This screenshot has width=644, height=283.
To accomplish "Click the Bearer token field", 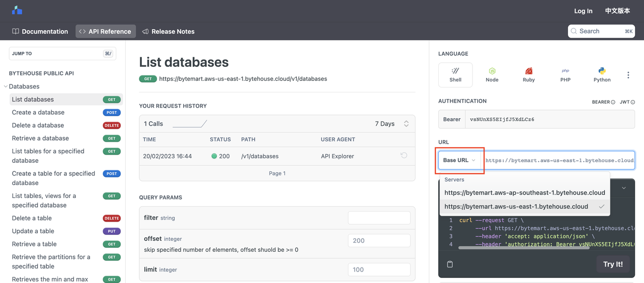I will [550, 120].
